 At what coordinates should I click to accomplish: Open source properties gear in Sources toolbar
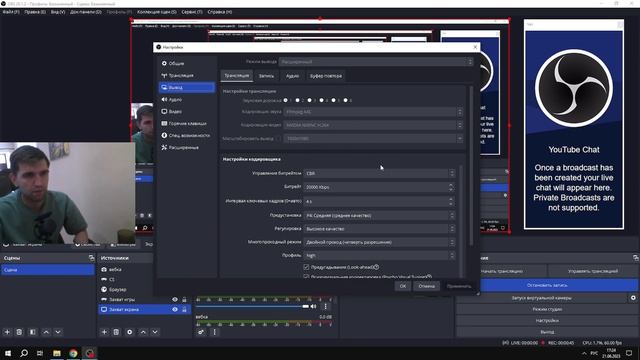(x=130, y=332)
